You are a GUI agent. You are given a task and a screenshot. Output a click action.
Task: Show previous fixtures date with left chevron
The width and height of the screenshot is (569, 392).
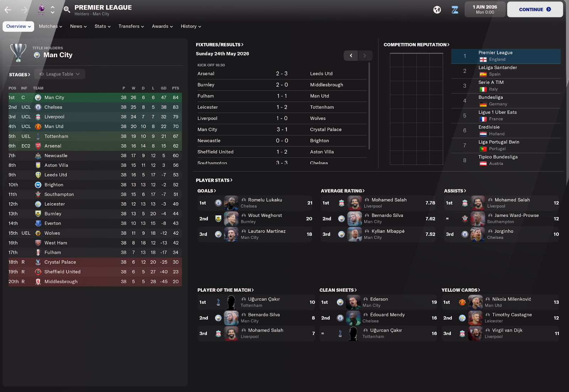[351, 55]
